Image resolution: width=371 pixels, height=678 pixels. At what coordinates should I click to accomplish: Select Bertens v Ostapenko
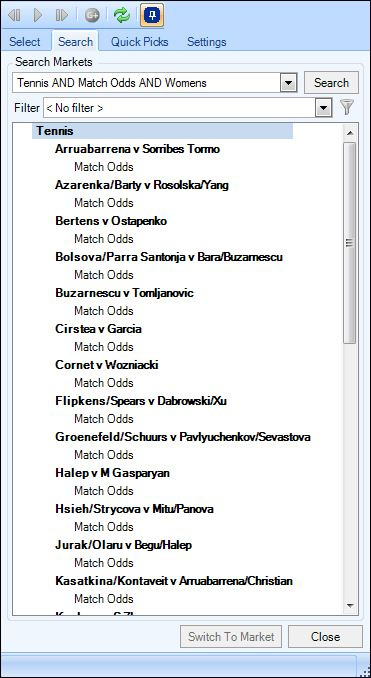click(x=111, y=221)
